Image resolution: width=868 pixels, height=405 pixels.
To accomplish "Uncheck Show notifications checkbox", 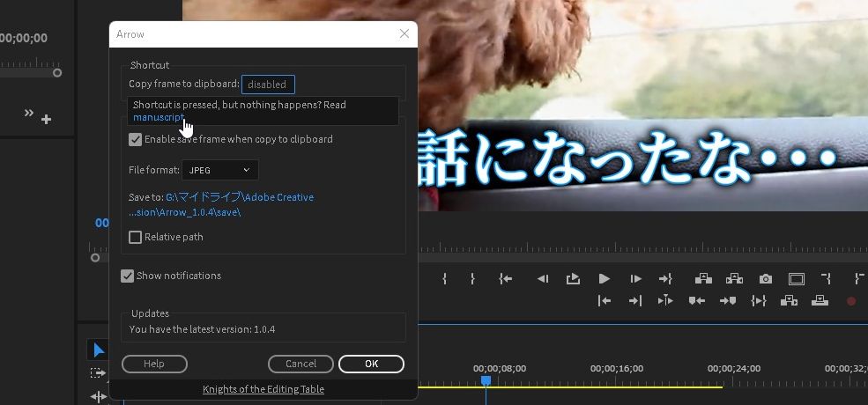I will (x=128, y=276).
